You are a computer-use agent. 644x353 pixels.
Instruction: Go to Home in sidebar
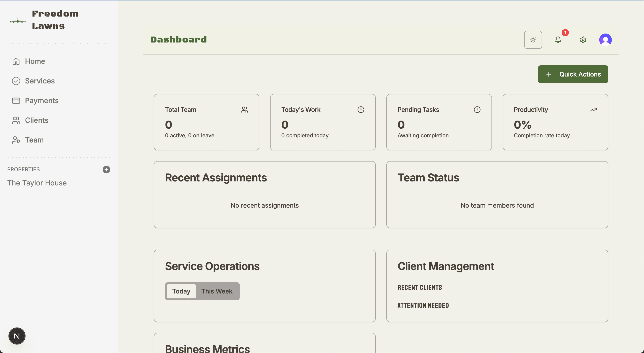35,61
